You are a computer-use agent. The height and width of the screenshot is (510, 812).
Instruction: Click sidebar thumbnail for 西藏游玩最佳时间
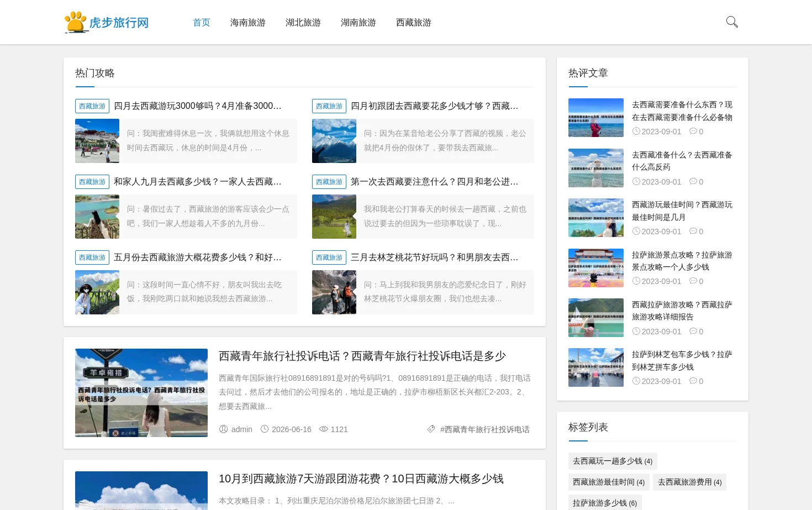596,218
